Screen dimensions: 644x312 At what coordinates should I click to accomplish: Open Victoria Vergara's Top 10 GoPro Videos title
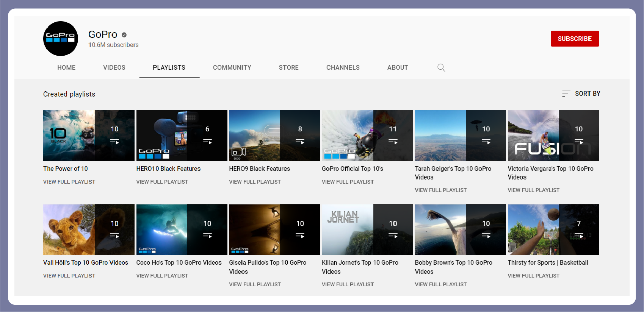pos(551,173)
